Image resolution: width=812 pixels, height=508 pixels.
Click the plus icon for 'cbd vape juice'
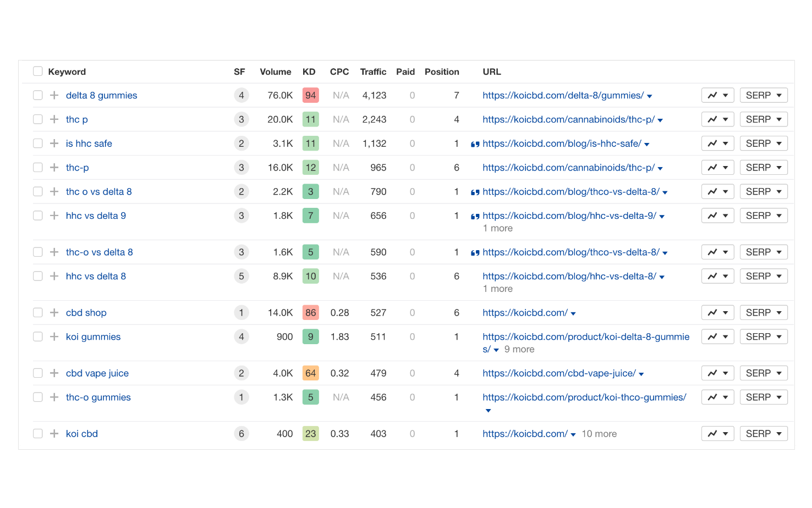(54, 373)
